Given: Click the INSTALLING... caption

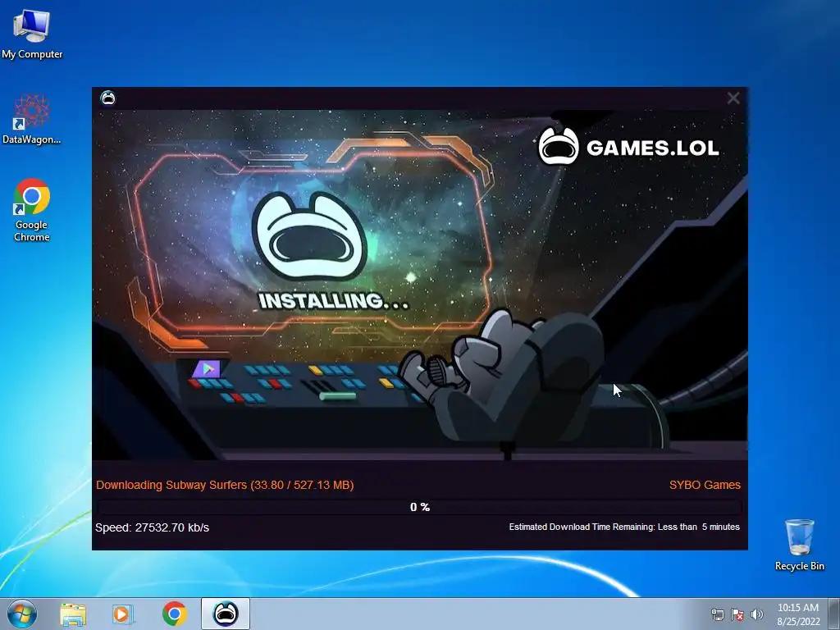Looking at the screenshot, I should (334, 301).
